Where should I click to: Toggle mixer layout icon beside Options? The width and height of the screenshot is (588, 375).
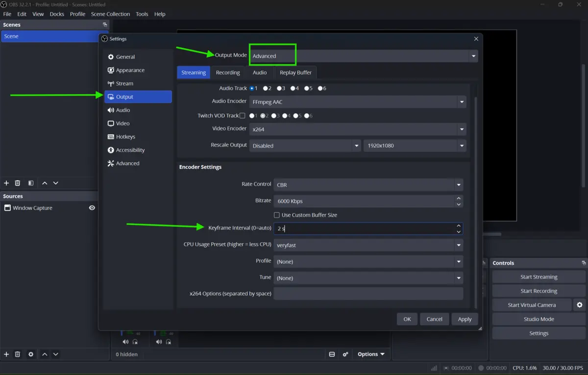coord(332,354)
